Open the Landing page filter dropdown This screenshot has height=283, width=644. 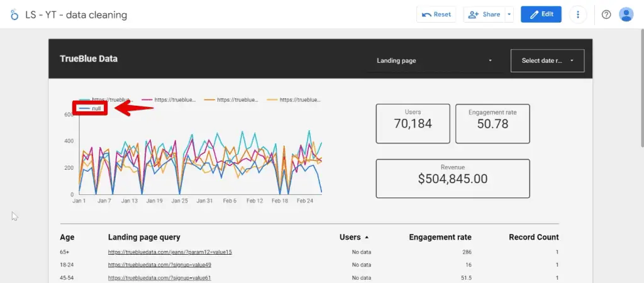pos(434,61)
